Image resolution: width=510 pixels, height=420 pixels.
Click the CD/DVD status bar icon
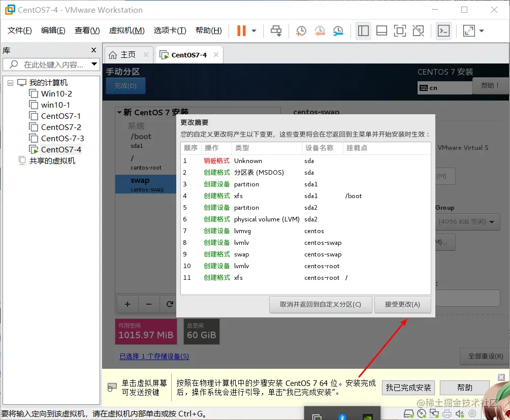tap(422, 413)
